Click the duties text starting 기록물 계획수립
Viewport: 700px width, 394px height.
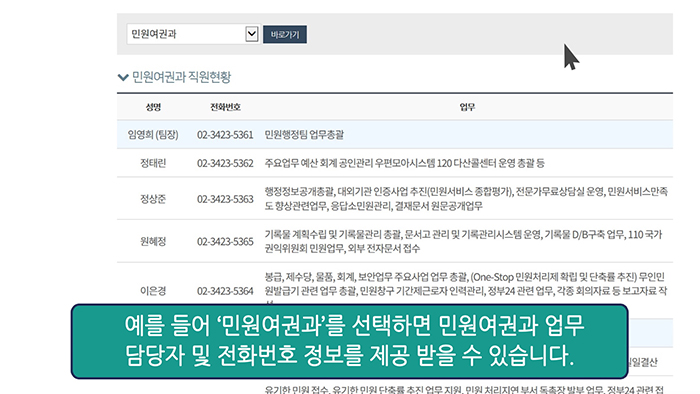[x=463, y=241]
